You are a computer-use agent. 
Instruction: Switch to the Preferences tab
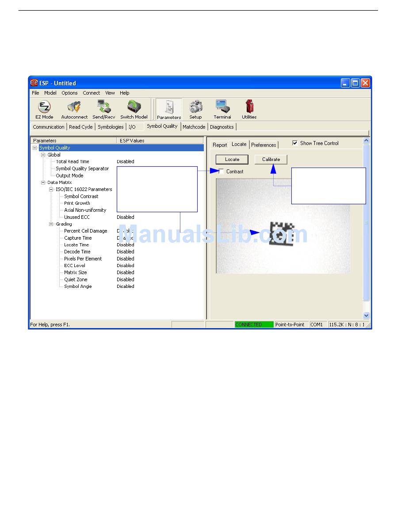(x=263, y=145)
